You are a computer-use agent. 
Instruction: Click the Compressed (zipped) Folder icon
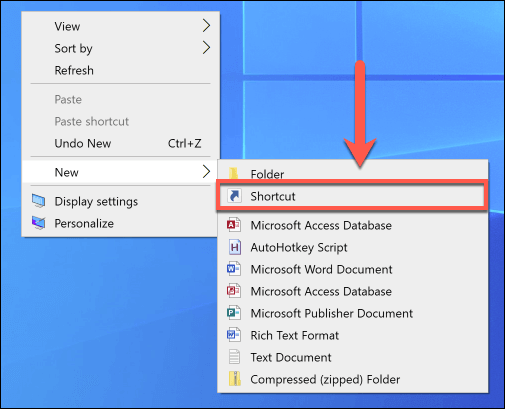click(235, 379)
